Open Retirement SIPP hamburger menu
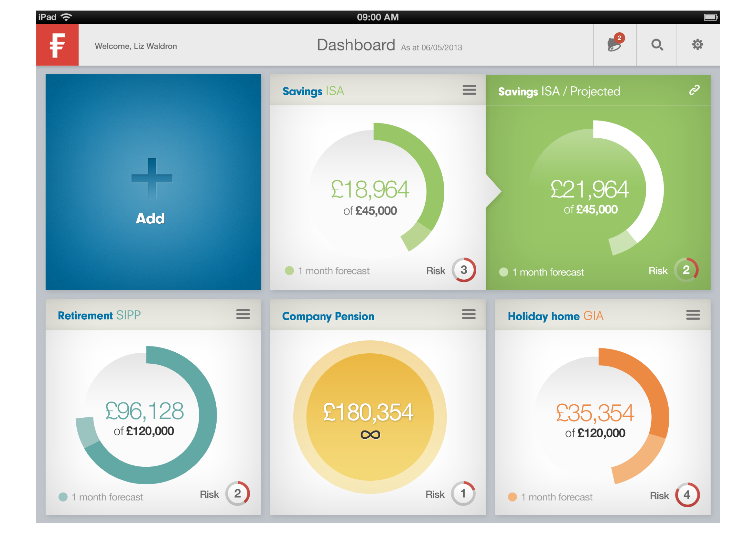 coord(243,315)
